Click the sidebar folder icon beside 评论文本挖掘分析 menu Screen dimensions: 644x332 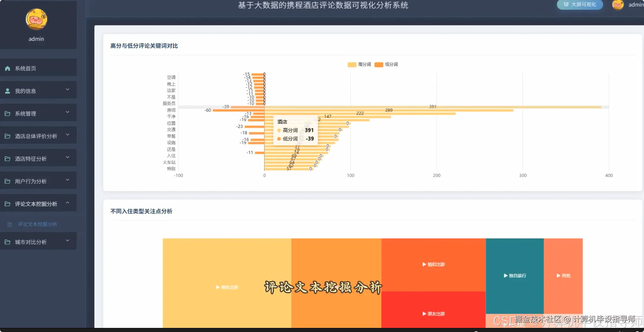click(x=8, y=204)
